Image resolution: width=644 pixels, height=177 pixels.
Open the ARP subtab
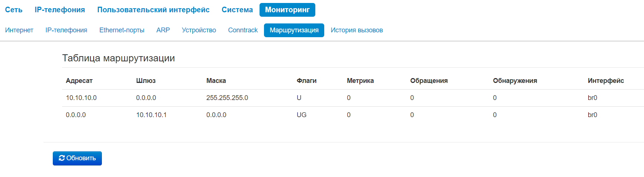tap(163, 30)
